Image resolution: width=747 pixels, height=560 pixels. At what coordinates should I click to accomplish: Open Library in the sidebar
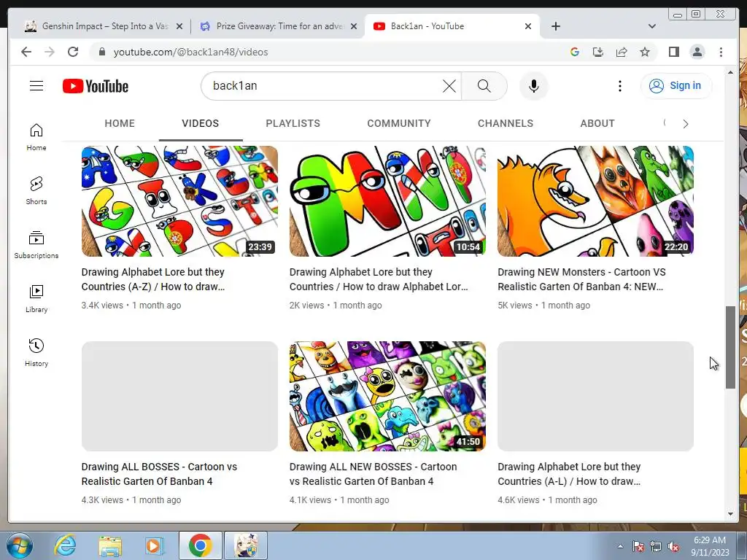36,298
